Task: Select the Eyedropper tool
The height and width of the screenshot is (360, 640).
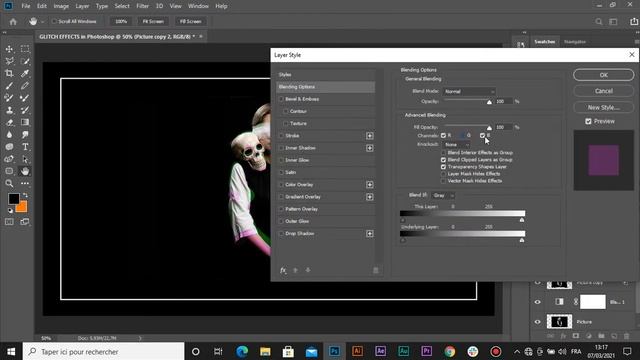Action: (25, 73)
